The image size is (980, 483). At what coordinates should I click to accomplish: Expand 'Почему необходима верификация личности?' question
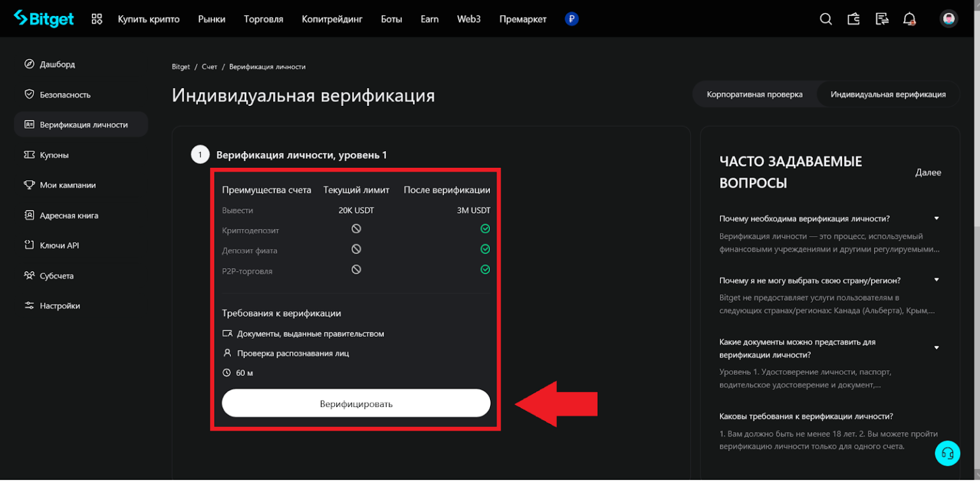[x=937, y=218]
